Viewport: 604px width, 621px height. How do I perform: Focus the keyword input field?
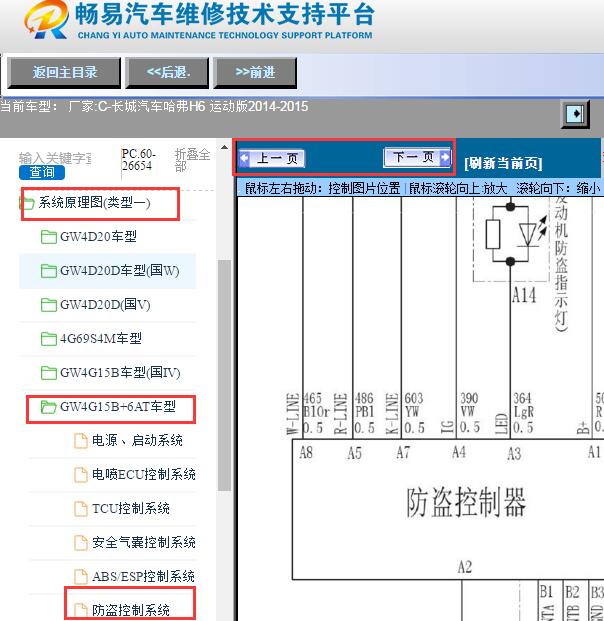[x=55, y=158]
